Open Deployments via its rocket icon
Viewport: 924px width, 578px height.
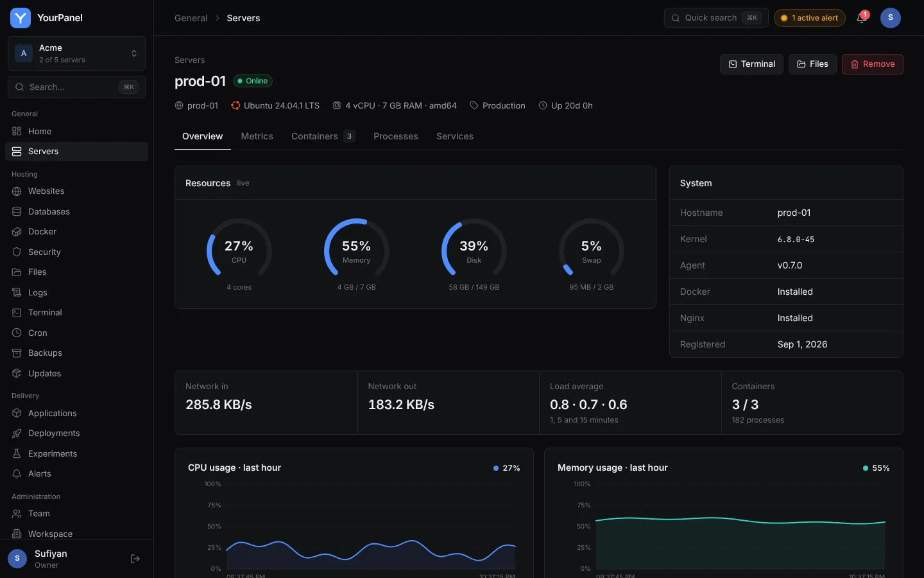click(x=17, y=433)
